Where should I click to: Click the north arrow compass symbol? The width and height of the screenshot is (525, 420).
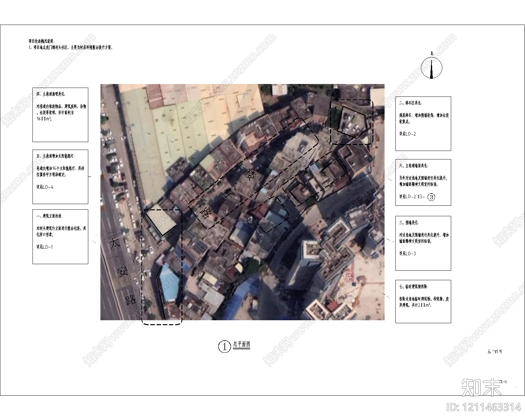coord(431,68)
